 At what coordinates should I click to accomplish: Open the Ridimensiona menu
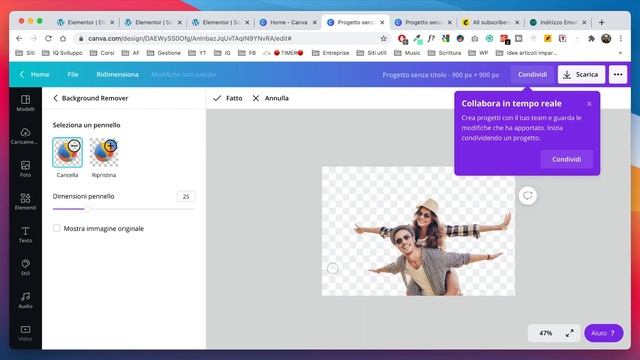pyautogui.click(x=117, y=74)
